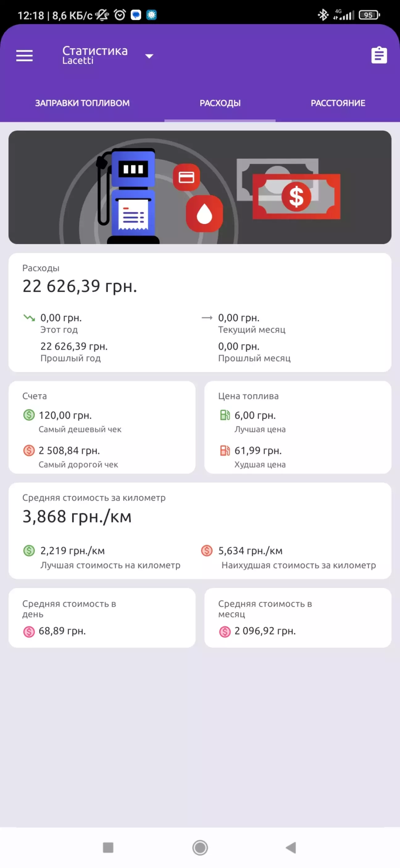Tap the red fuel drop icon

coord(204,214)
